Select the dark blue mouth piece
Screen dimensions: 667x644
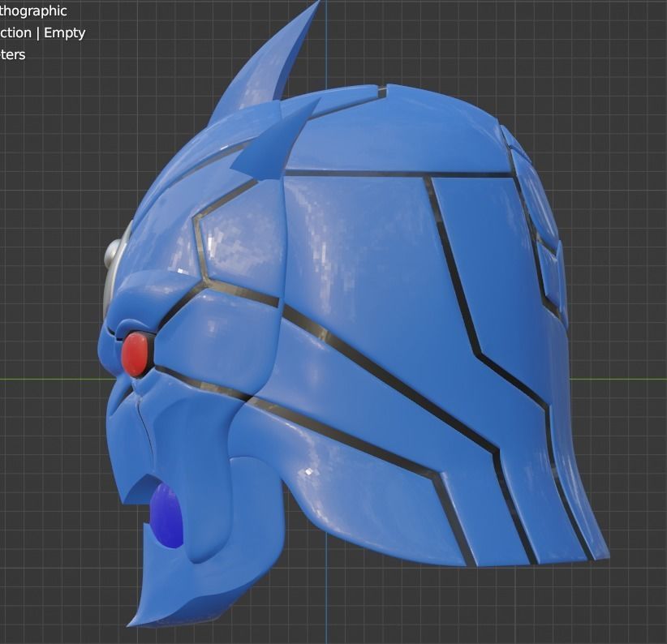167,516
